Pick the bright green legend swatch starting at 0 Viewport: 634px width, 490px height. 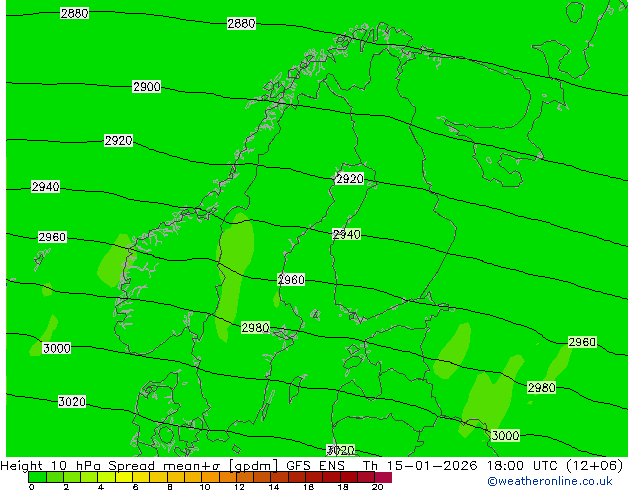click(x=37, y=477)
